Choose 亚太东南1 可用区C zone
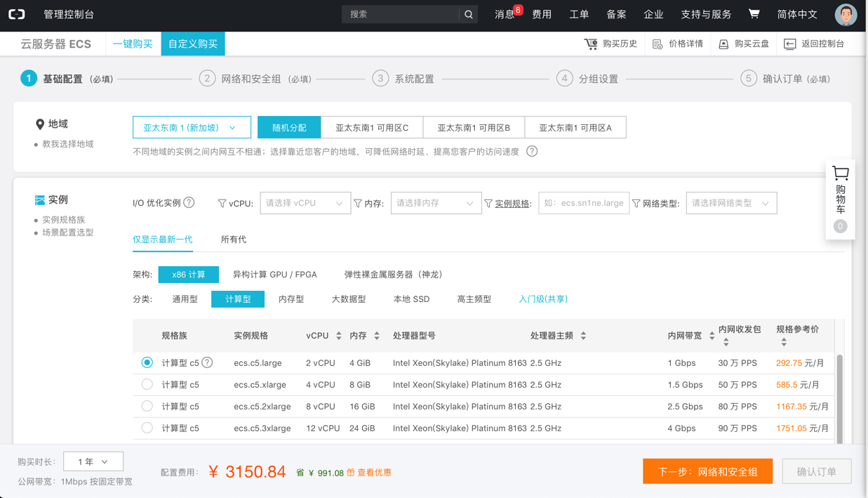The height and width of the screenshot is (498, 868). tap(372, 127)
